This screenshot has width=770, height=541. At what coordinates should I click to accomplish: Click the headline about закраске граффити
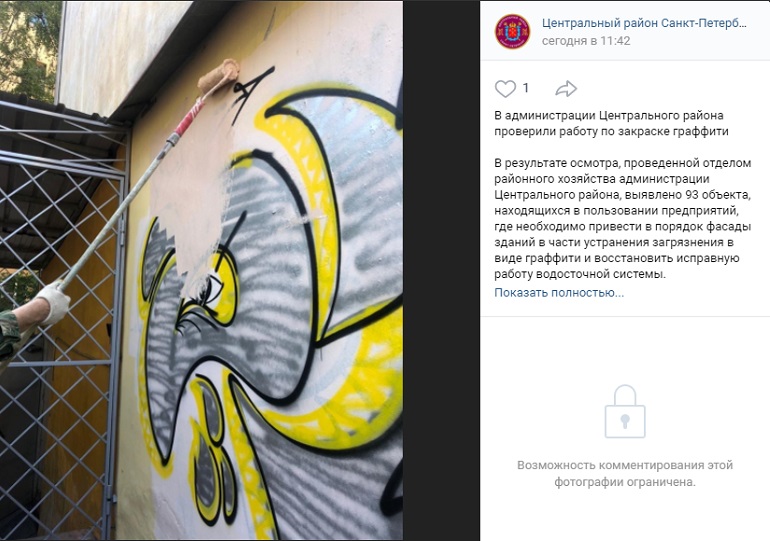tap(611, 123)
